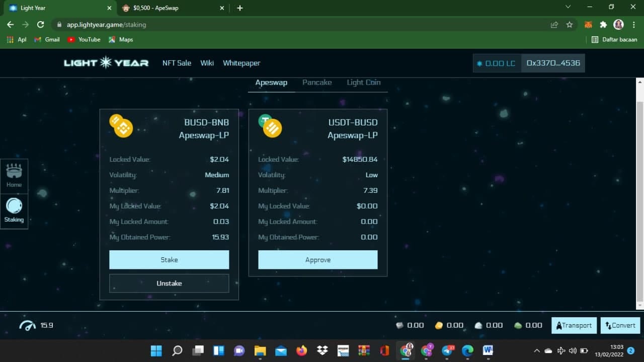Click the green resource icon

pyautogui.click(x=518, y=325)
